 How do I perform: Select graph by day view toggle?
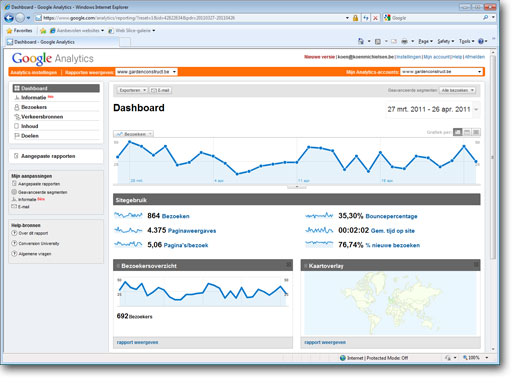(458, 132)
